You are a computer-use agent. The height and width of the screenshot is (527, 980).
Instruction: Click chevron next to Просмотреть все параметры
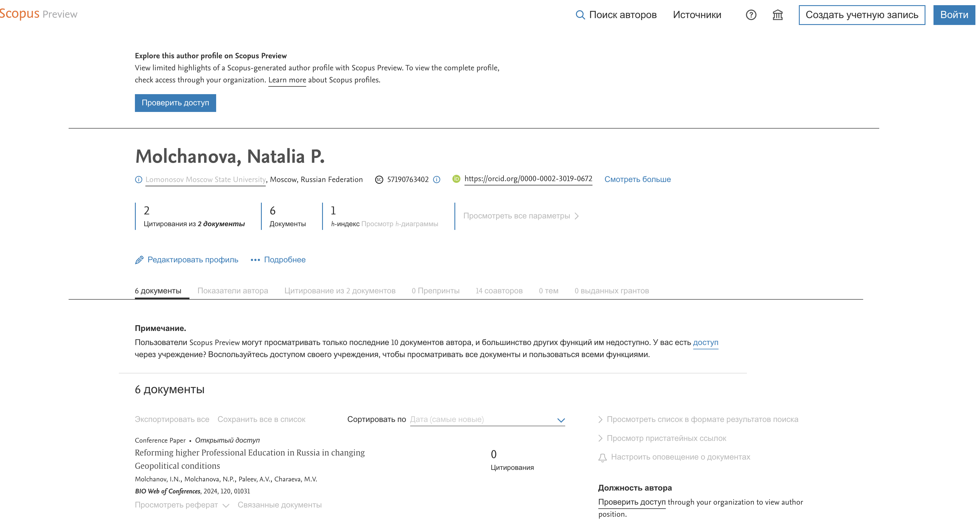[577, 216]
